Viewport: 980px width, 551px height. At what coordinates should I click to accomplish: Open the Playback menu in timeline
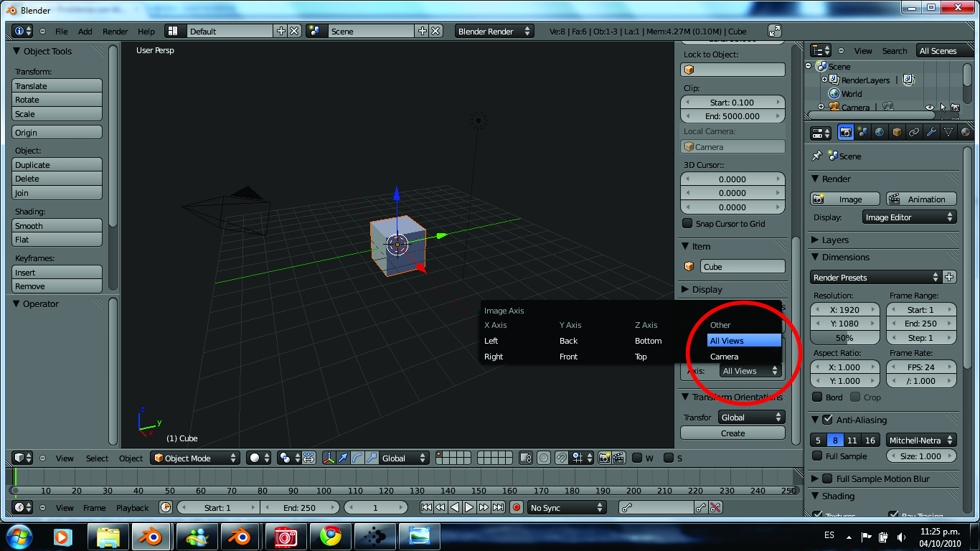point(132,507)
